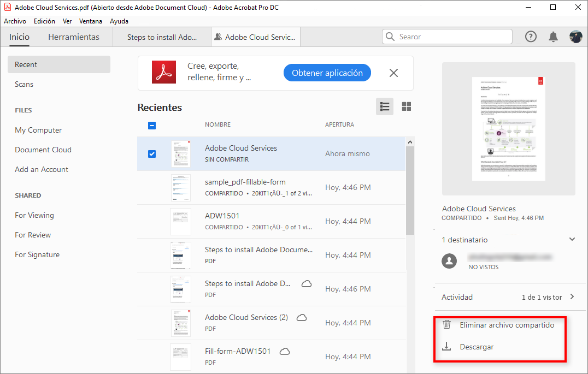Open the Adobe Cloud Servic... document tab
The height and width of the screenshot is (374, 588).
(x=256, y=37)
